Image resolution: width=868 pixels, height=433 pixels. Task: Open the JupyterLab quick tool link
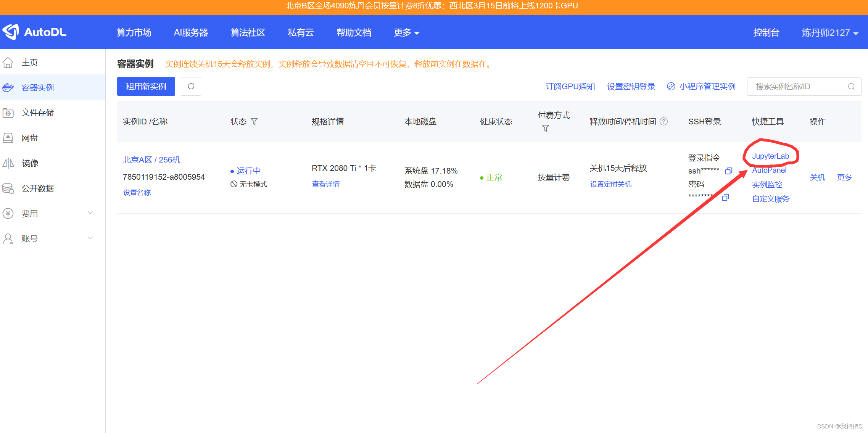point(770,156)
